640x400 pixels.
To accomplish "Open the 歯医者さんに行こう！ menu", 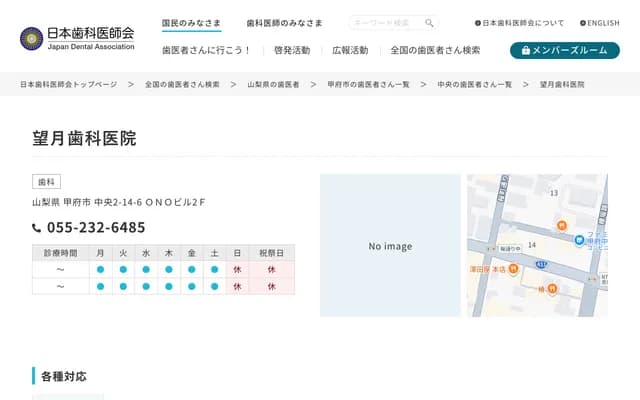I will click(x=206, y=50).
